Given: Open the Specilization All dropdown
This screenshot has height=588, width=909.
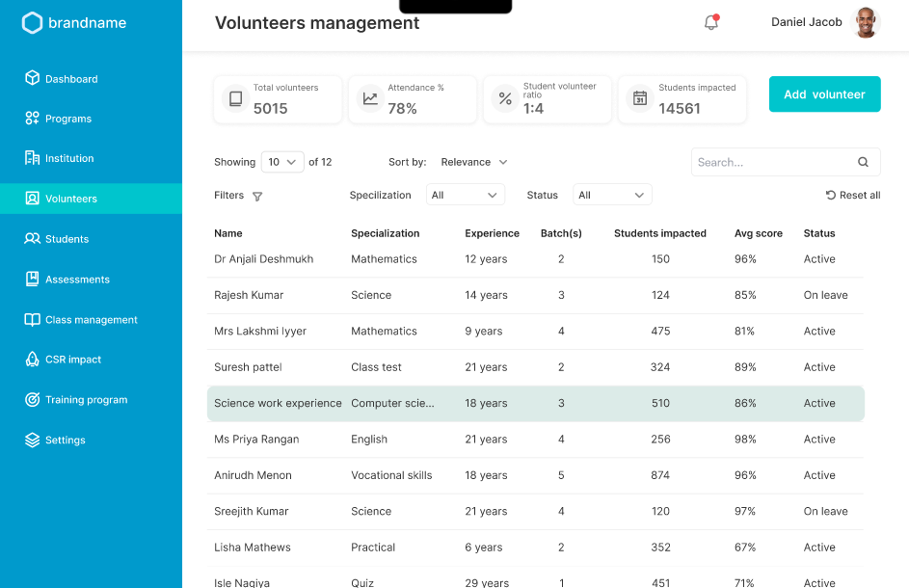Looking at the screenshot, I should [x=465, y=195].
